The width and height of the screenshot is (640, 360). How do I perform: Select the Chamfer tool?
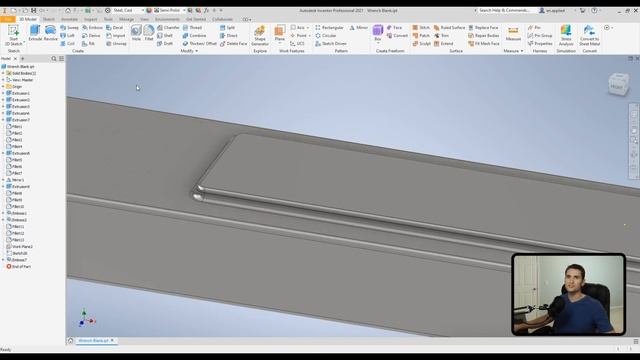coord(168,28)
